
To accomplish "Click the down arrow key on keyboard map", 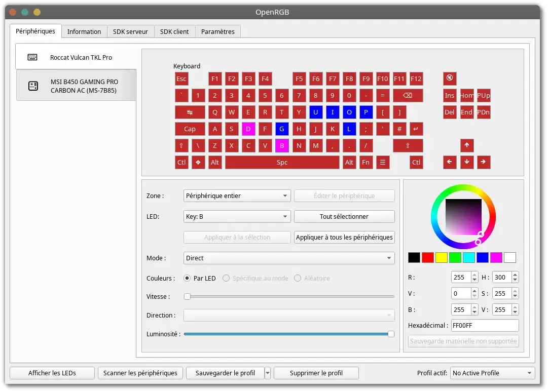I will pos(466,162).
